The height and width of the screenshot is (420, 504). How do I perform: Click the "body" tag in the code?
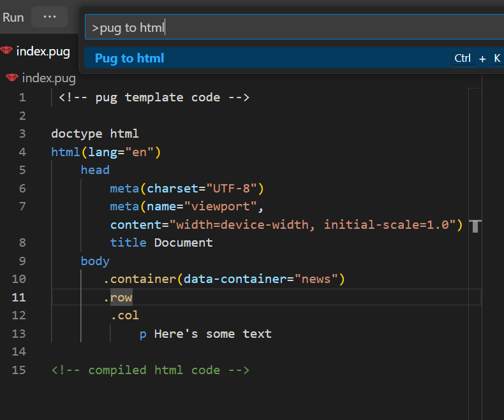(95, 261)
